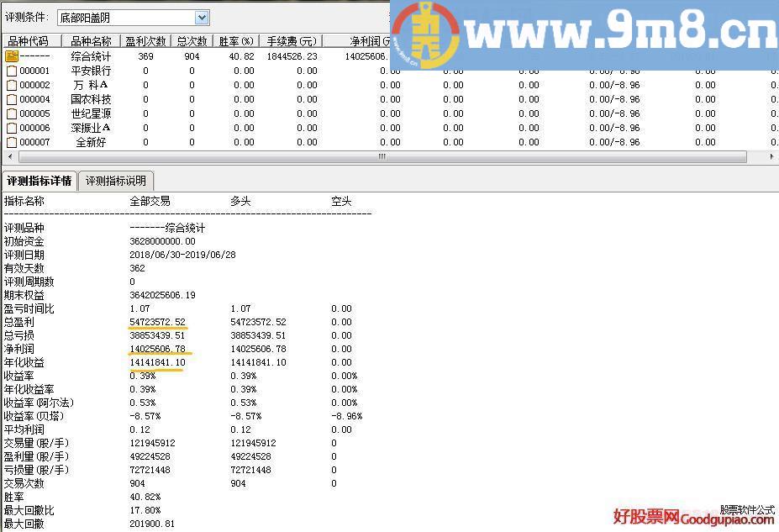This screenshot has height=532, width=779.
Task: Open the 评测条件 dropdown arrow
Action: tap(202, 18)
